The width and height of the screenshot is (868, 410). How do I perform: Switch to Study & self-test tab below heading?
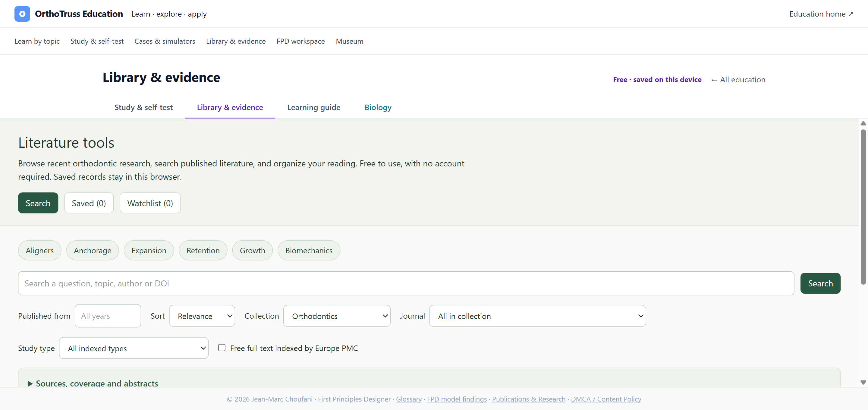point(143,107)
